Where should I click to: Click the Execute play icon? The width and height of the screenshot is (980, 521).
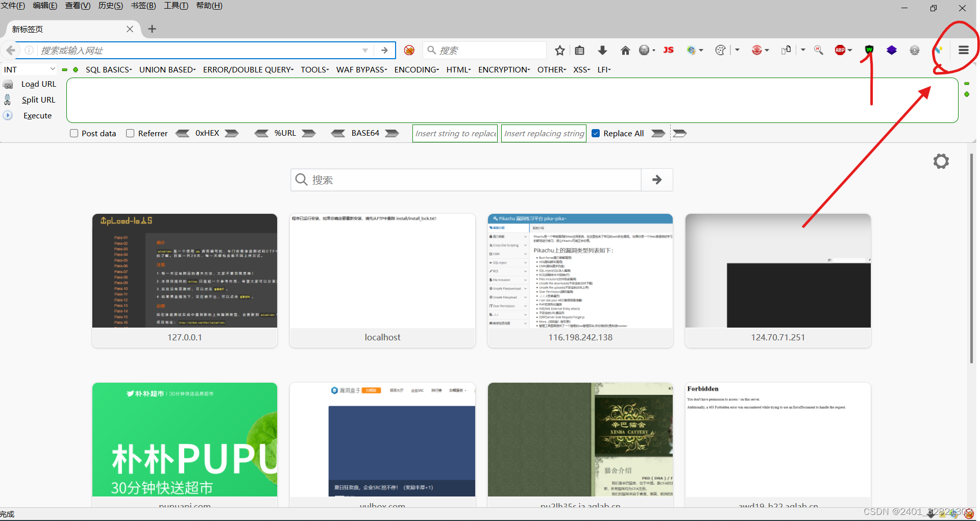8,115
